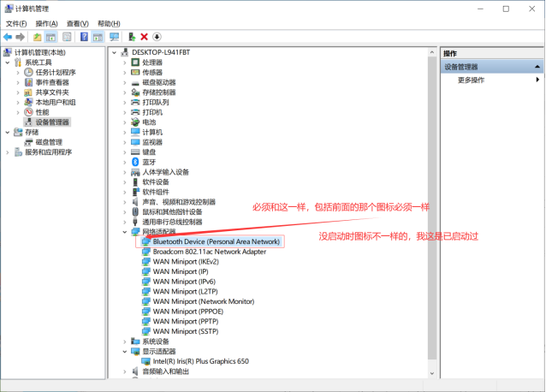The height and width of the screenshot is (392, 546).
Task: Click the 任务计划程序 clock icon
Action: point(28,73)
